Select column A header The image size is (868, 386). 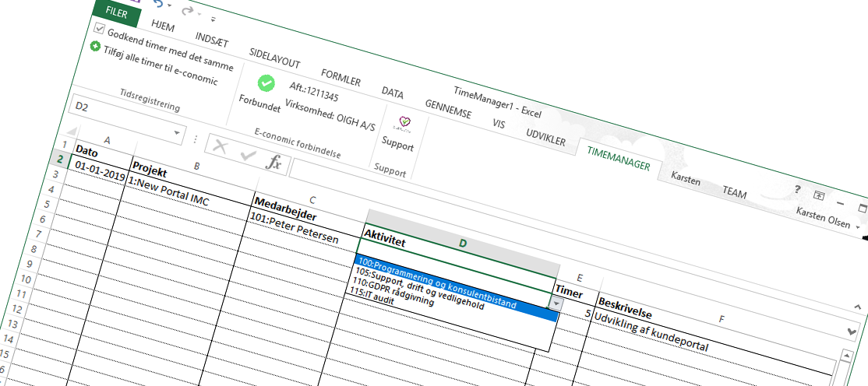107,140
